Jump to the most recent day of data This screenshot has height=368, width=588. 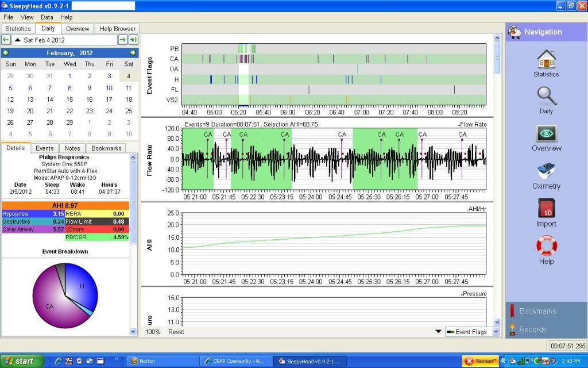pos(133,40)
